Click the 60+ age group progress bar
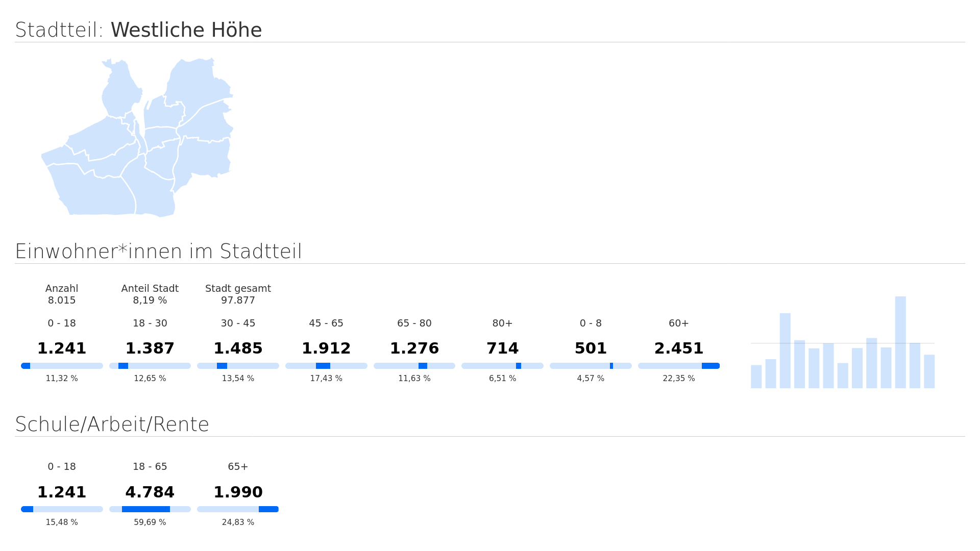 [x=678, y=366]
